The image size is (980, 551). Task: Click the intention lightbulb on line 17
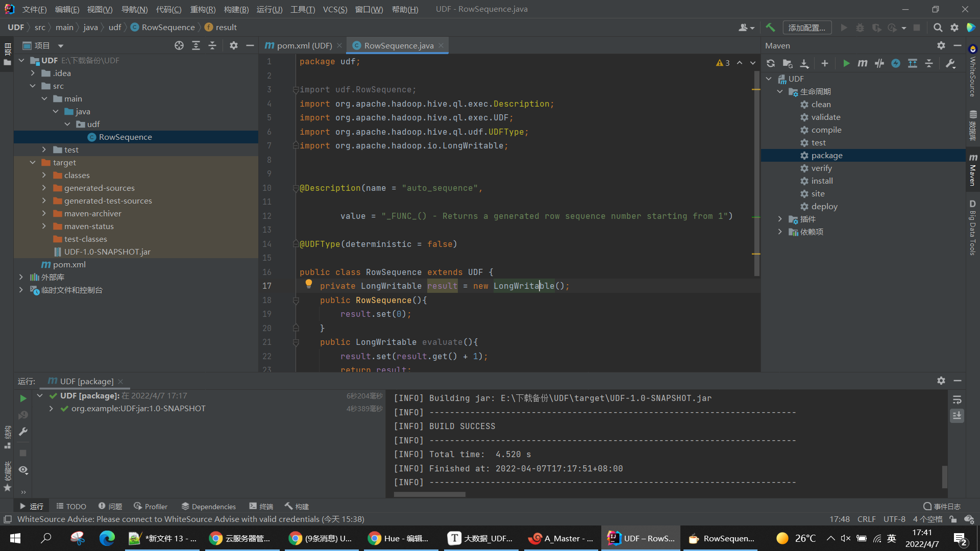coord(309,284)
